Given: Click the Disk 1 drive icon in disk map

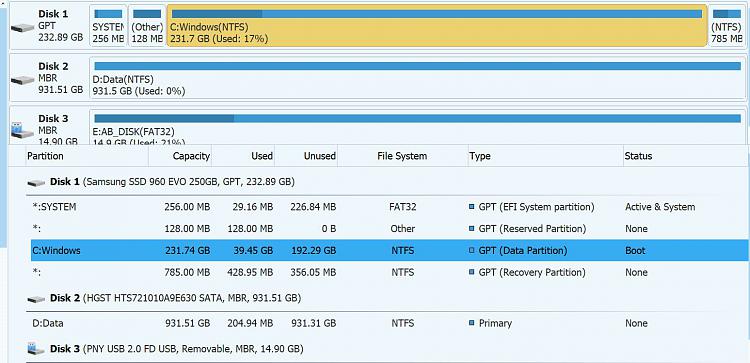Looking at the screenshot, I should pyautogui.click(x=22, y=28).
